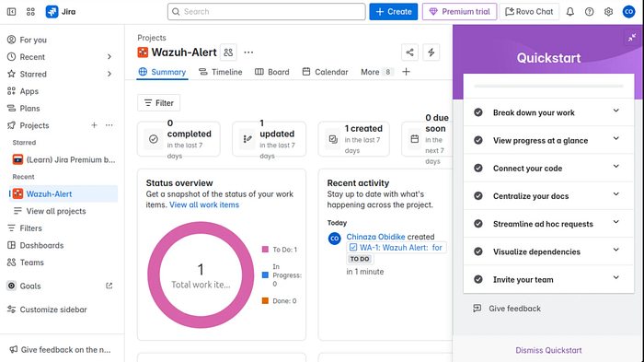
Task: Follow the View all work items link
Action: 204,204
